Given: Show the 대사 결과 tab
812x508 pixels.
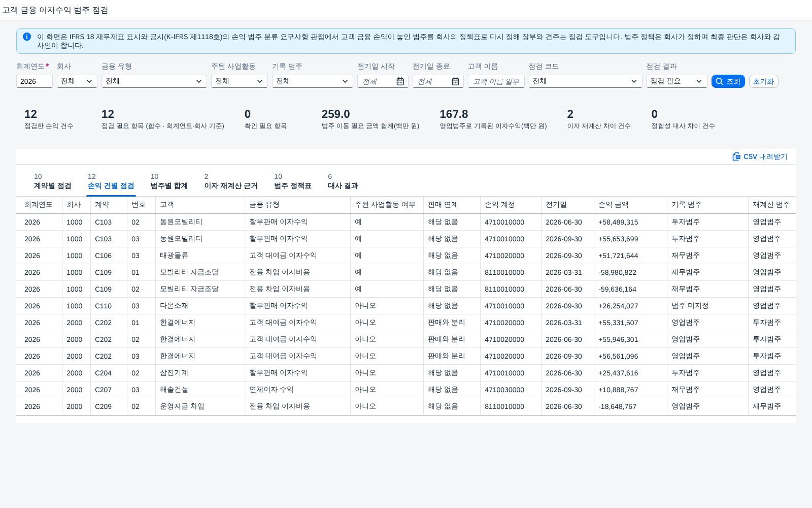Looking at the screenshot, I should coord(343,182).
